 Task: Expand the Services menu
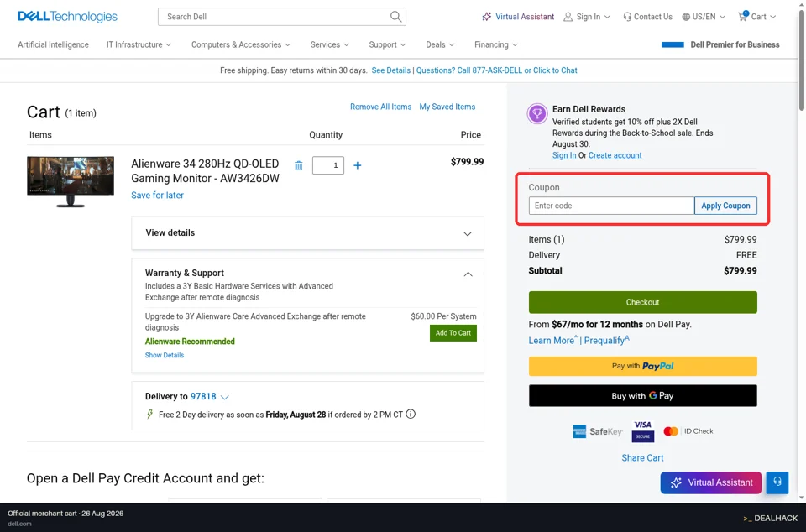(x=329, y=44)
